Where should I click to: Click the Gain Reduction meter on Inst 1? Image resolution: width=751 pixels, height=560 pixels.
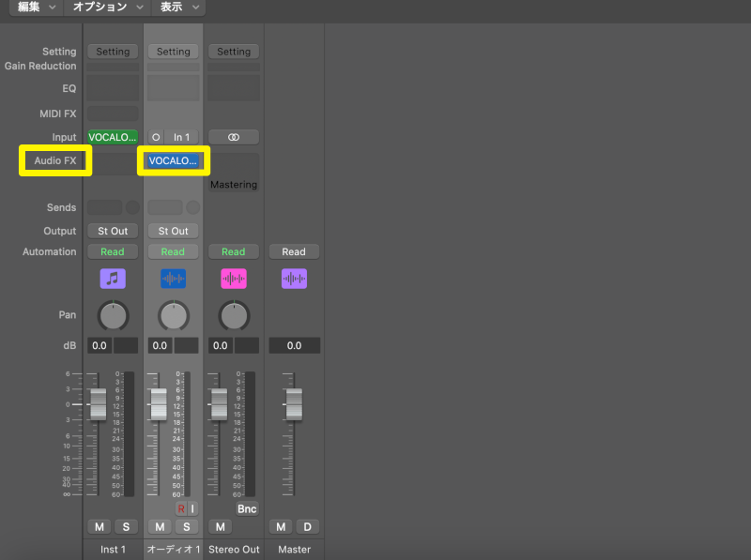(113, 67)
